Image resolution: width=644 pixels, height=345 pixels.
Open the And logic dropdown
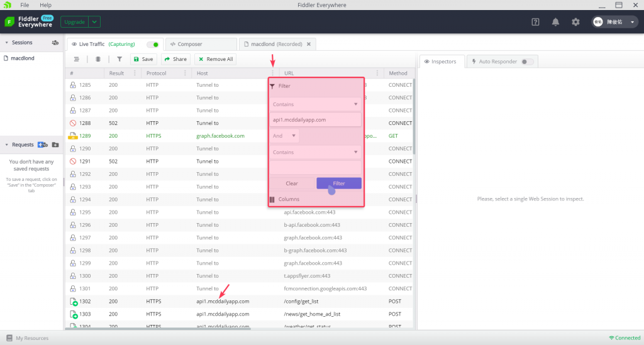point(284,136)
